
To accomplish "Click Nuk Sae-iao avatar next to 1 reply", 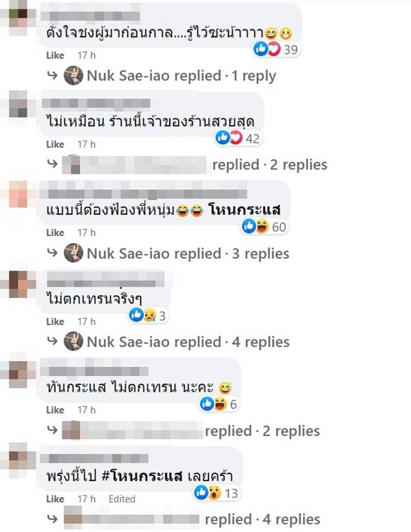I will 73,76.
